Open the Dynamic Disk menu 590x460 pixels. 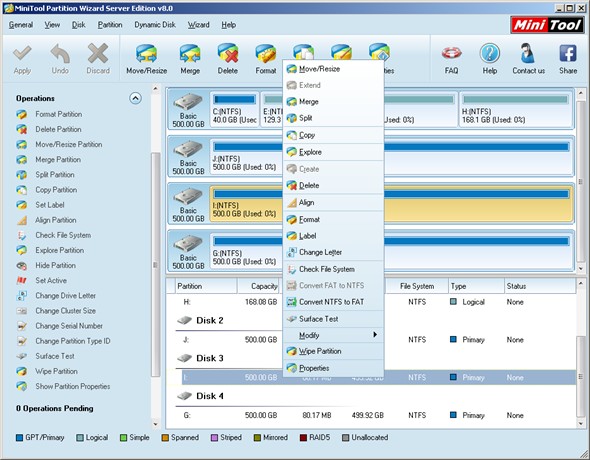pos(155,25)
